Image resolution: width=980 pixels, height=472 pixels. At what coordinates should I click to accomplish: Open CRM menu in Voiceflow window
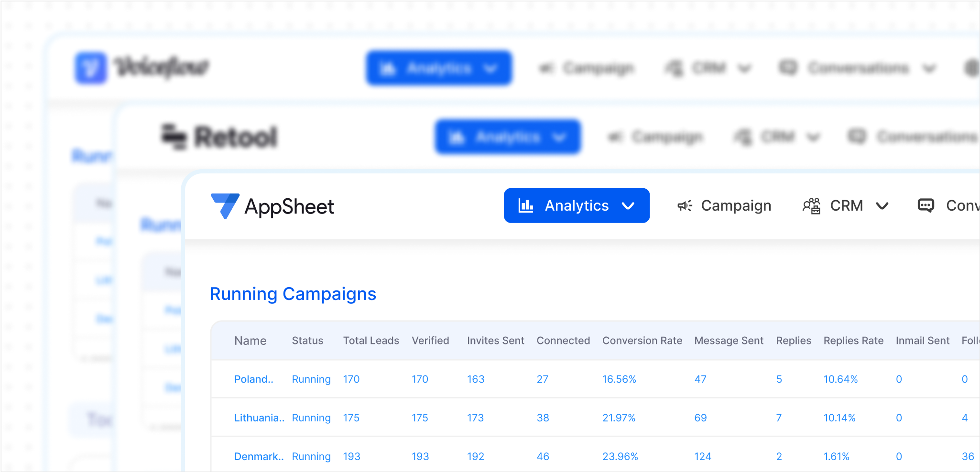tap(708, 68)
